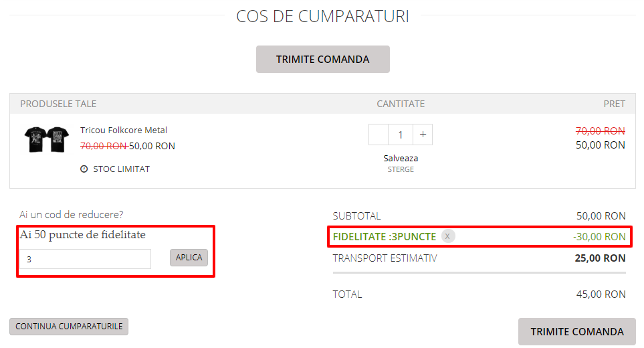644x348 pixels.
Task: Click Salveaza under the quantity
Action: [401, 158]
